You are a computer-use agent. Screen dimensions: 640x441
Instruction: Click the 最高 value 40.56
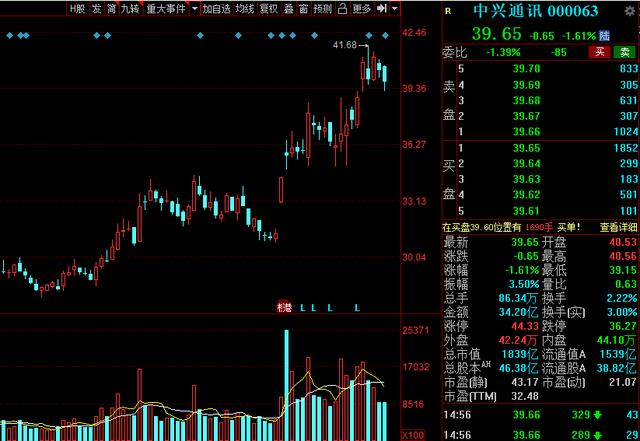tap(623, 256)
